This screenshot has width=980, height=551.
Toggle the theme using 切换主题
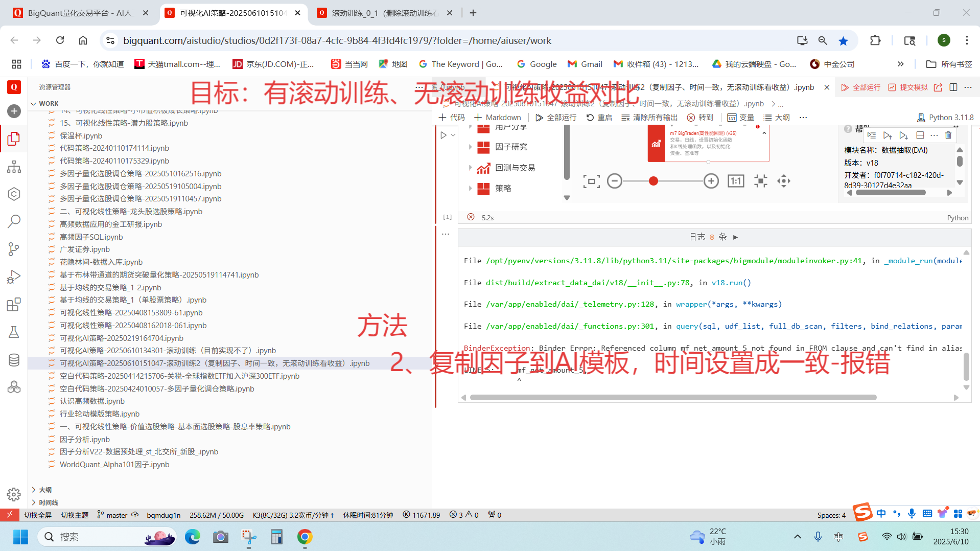tap(75, 515)
